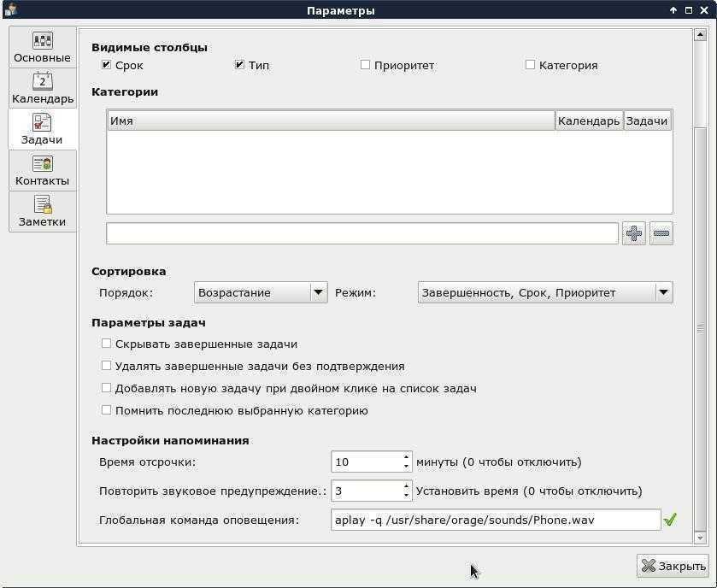Enable Добавлять новую задачу при двойном клике

[106, 388]
